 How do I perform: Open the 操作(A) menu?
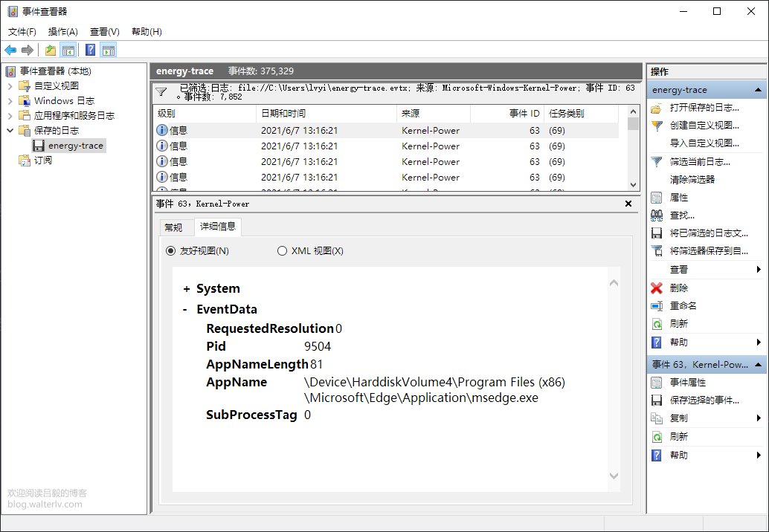pyautogui.click(x=62, y=32)
